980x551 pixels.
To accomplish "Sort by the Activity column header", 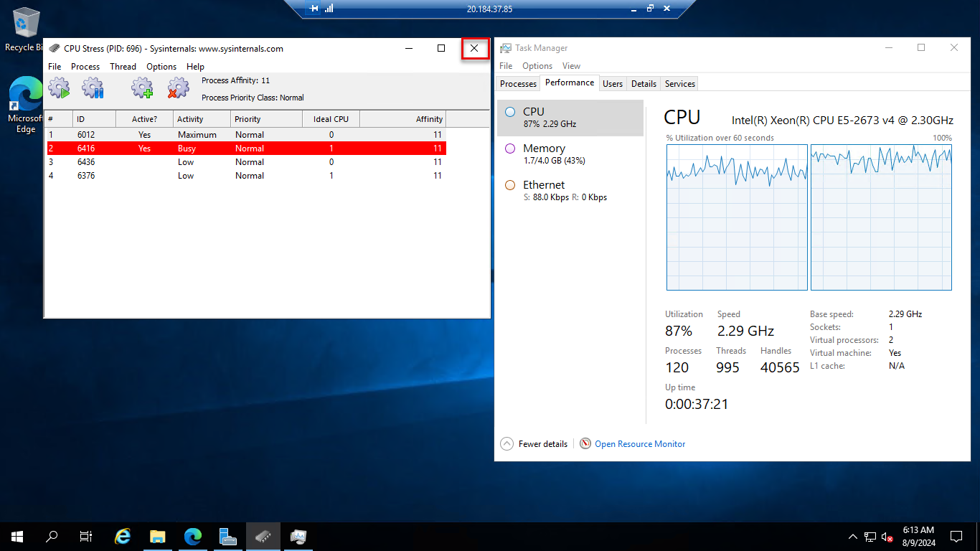I will point(202,119).
